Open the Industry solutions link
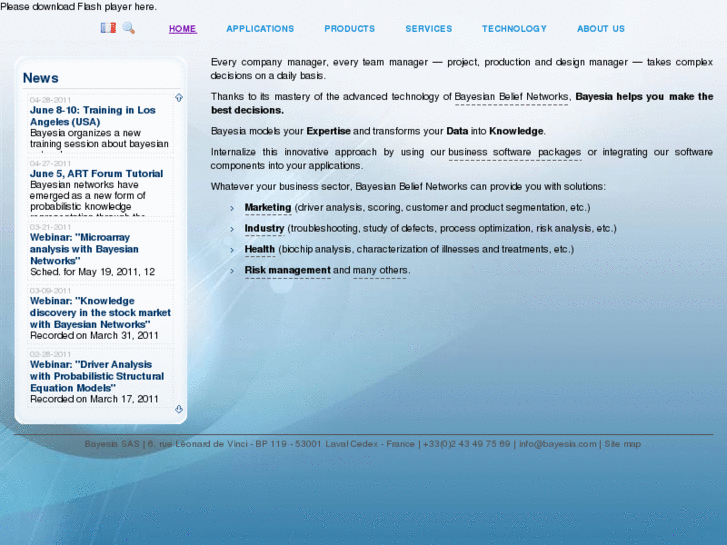 pos(264,228)
